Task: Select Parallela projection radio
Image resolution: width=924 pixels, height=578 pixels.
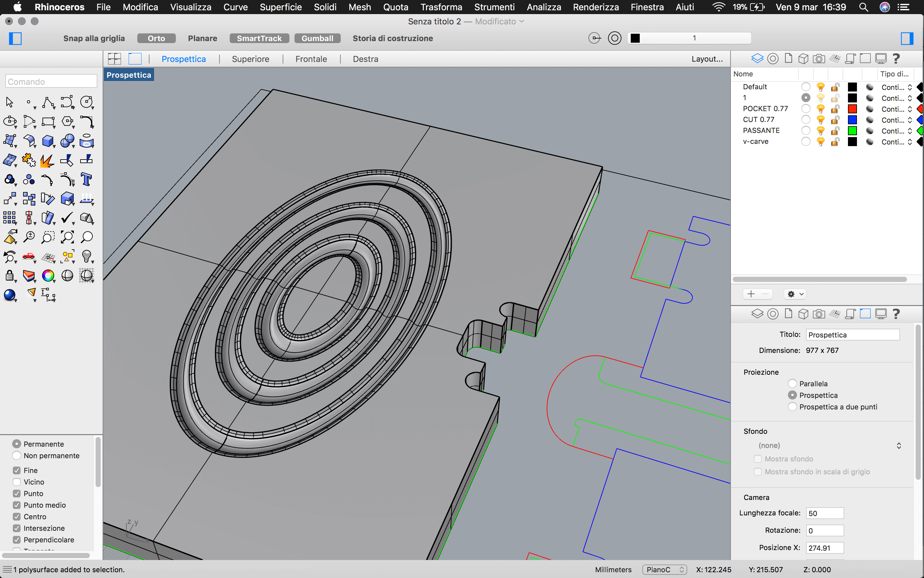Action: click(x=793, y=383)
